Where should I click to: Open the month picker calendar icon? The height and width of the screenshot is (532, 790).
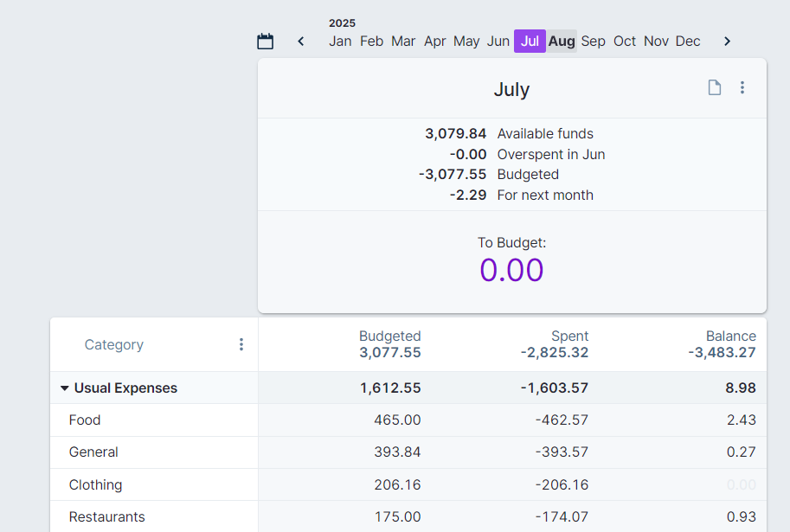pos(265,40)
